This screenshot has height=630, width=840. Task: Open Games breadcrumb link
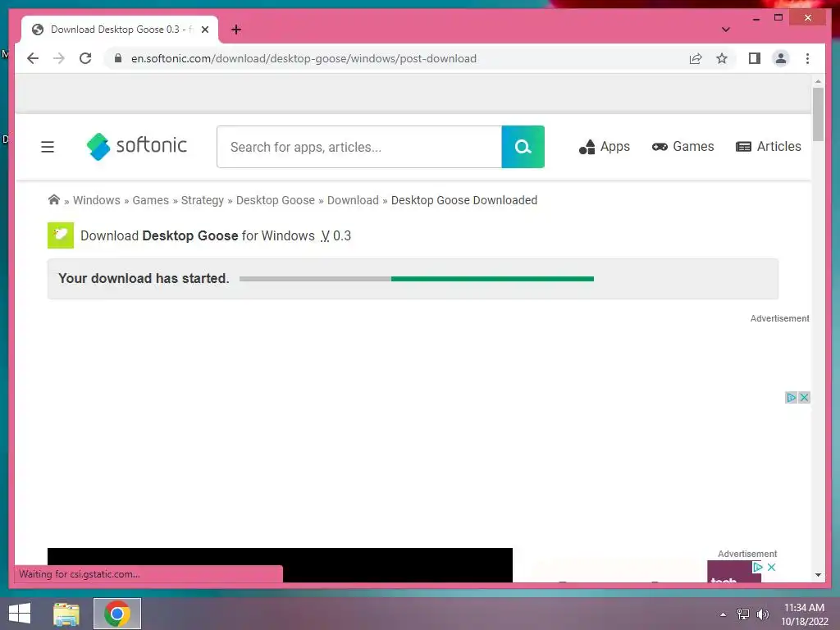[x=151, y=200]
